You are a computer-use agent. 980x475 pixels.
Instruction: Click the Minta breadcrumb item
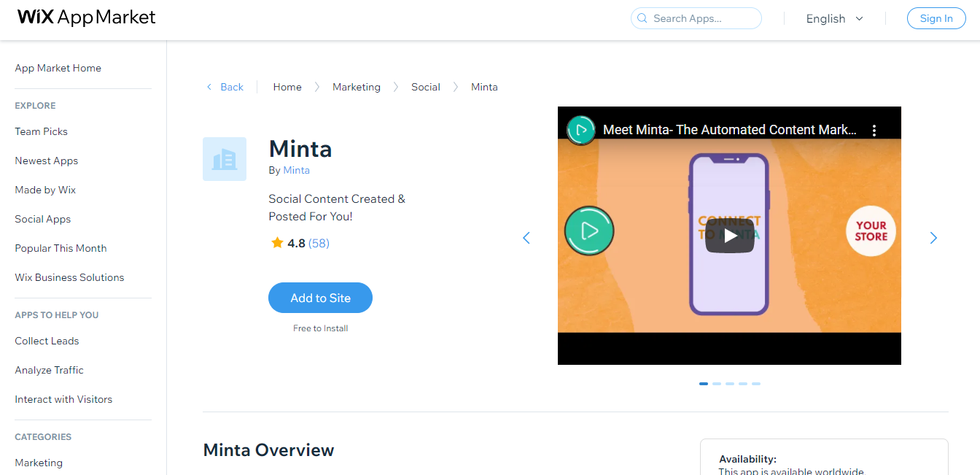(484, 87)
